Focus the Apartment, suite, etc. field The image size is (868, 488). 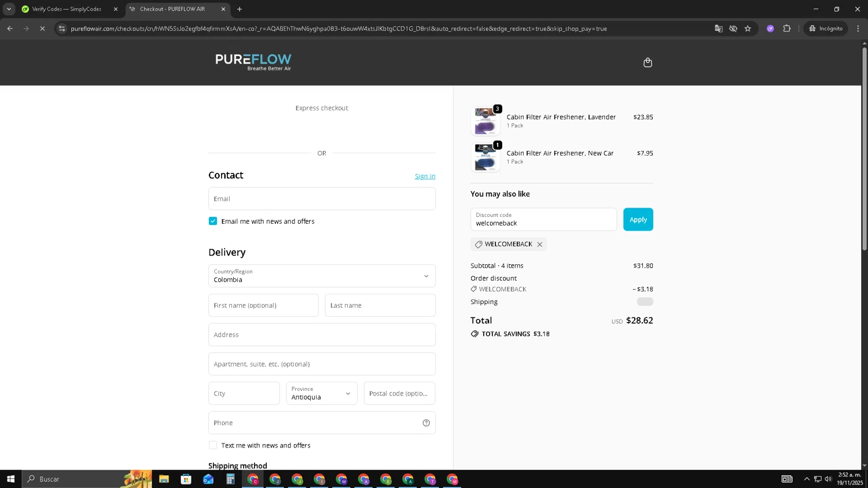pyautogui.click(x=322, y=364)
